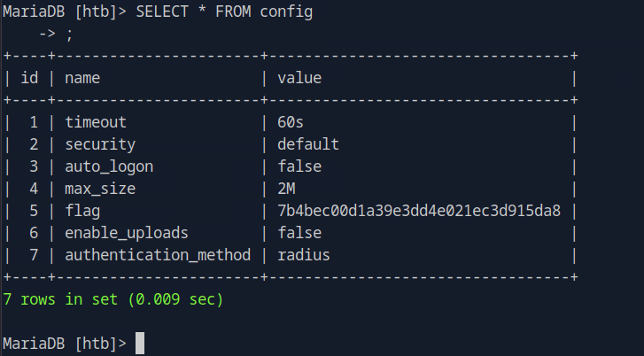Click the "false" value in the auto_logon row
Screen dimensions: 644x356
click(299, 166)
